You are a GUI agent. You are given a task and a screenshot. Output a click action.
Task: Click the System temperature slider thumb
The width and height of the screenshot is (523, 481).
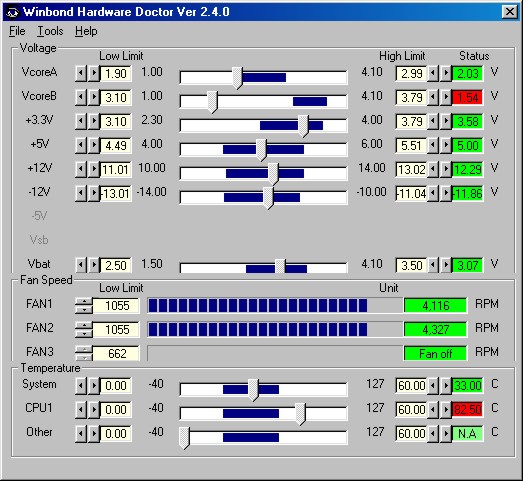[253, 390]
